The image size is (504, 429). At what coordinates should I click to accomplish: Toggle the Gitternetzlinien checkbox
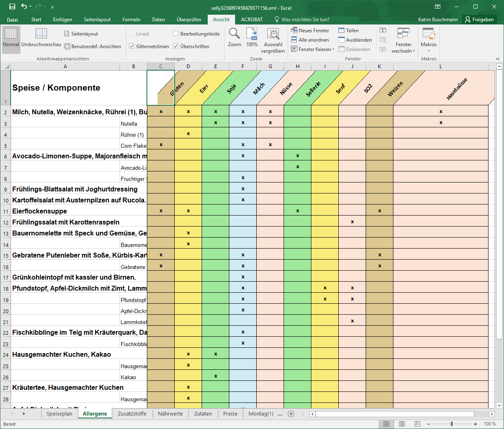(132, 46)
